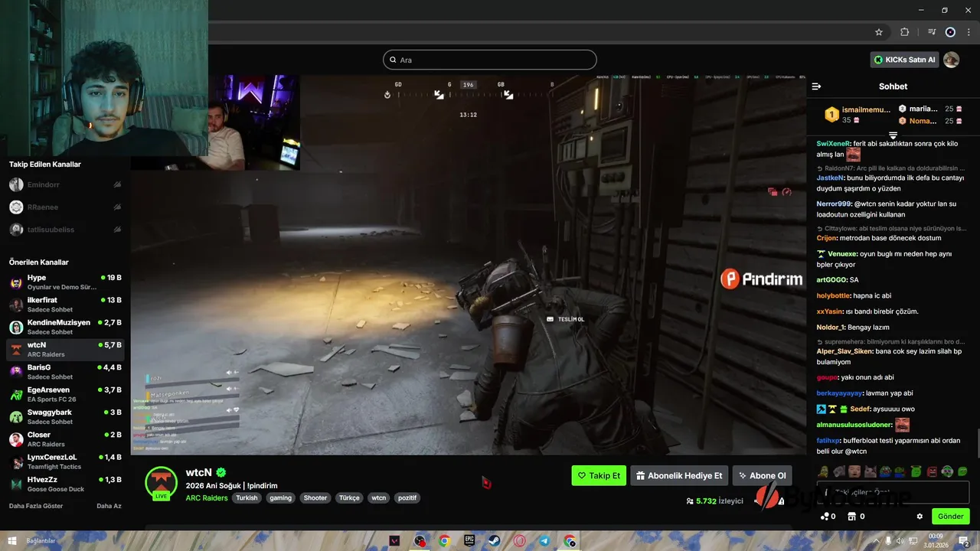The width and height of the screenshot is (980, 551).
Task: Open followed channel tatlisuubeliss
Action: coord(65,229)
